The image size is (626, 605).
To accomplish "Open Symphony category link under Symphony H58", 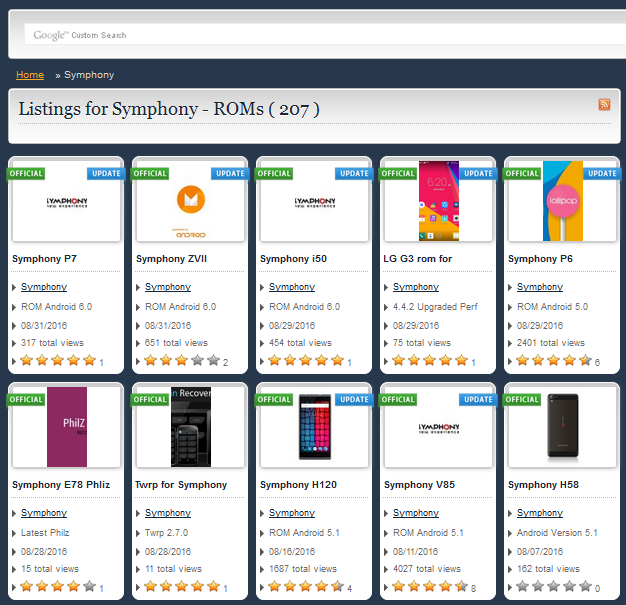I will [540, 513].
